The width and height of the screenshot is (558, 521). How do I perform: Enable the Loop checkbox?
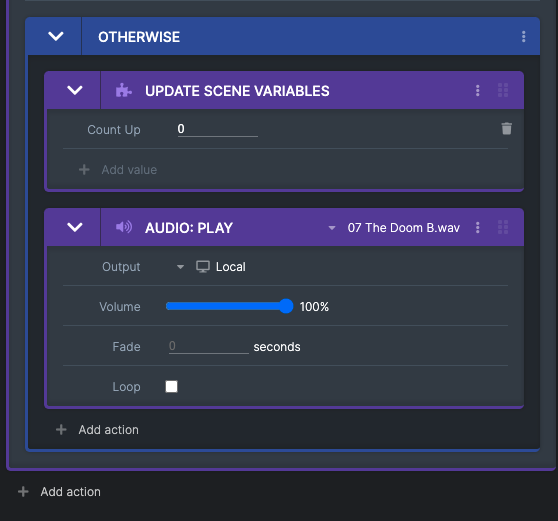[172, 386]
